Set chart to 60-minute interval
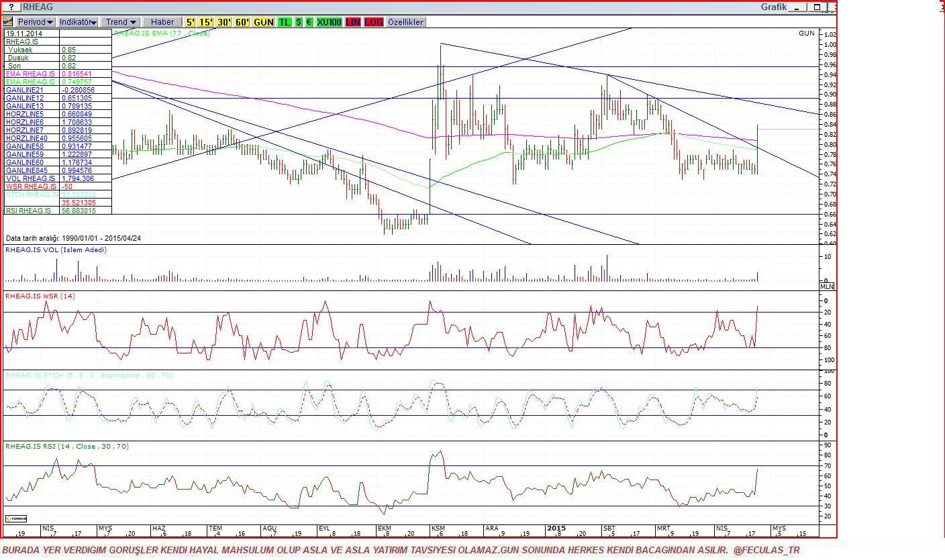The width and height of the screenshot is (945, 560). (242, 22)
